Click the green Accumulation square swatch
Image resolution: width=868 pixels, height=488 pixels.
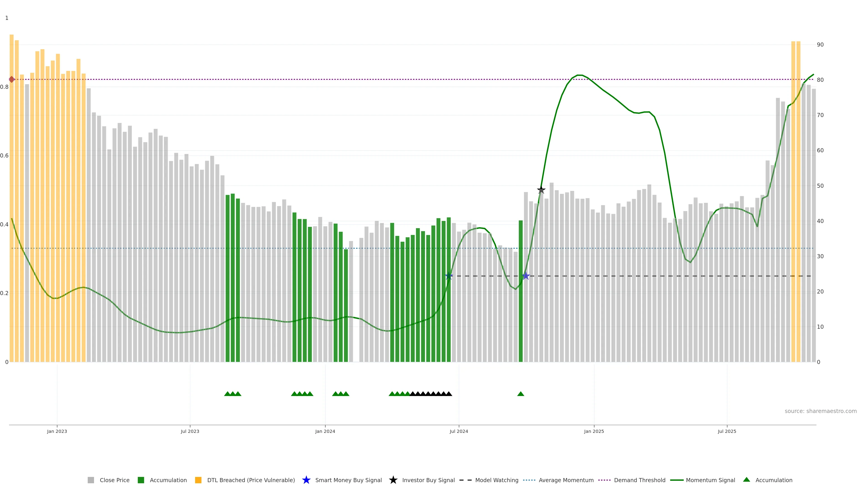tap(141, 480)
